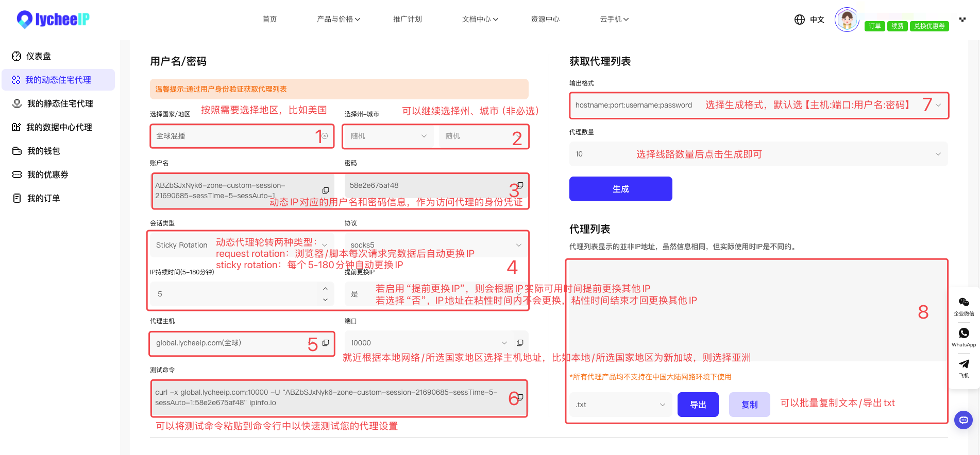The width and height of the screenshot is (980, 455).
Task: Open the 产品与价格 menu
Action: pos(339,19)
